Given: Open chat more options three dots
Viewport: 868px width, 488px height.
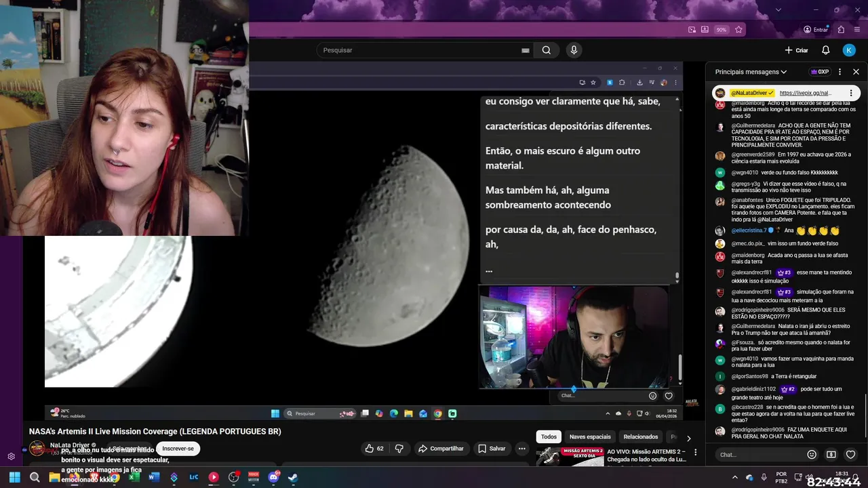Looking at the screenshot, I should click(x=840, y=72).
